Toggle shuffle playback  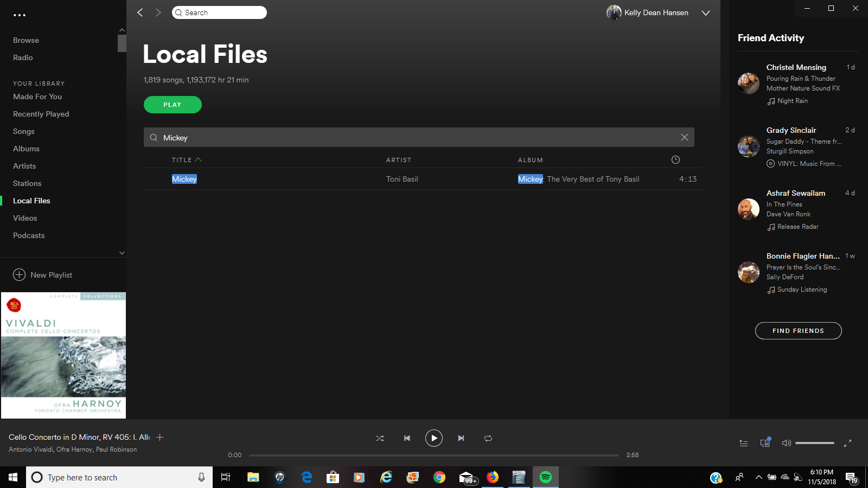point(380,438)
